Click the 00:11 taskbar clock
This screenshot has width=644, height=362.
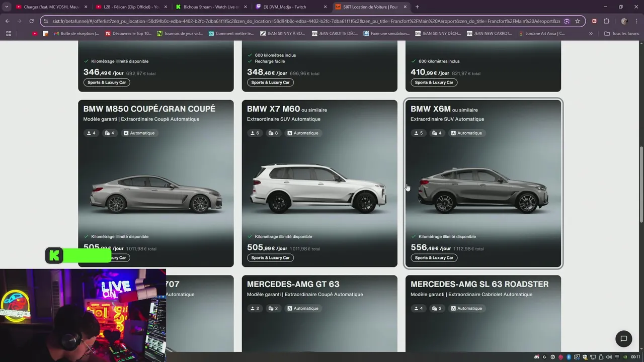(635, 357)
